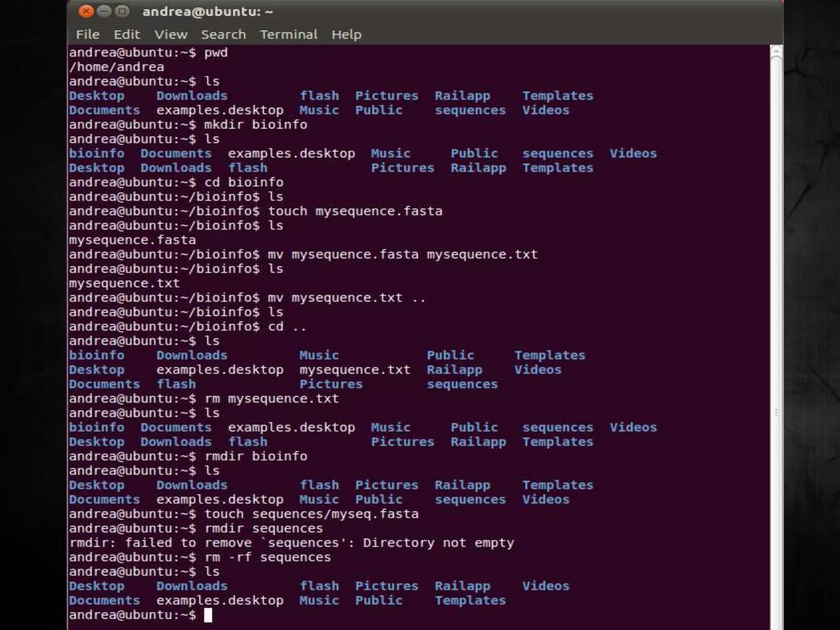The image size is (840, 630).
Task: Click the blinking cursor at the last prompt
Action: pos(208,615)
